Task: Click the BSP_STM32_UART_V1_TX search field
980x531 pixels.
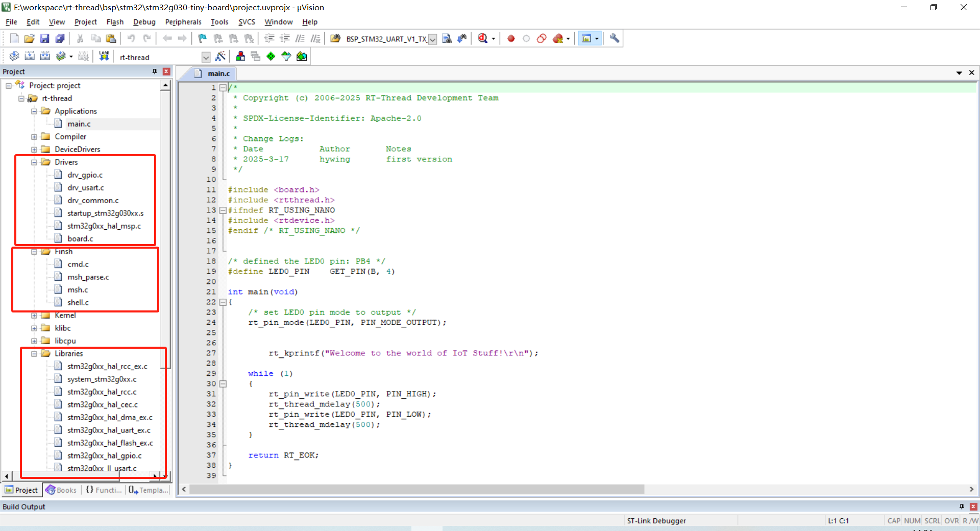Action: pos(385,39)
